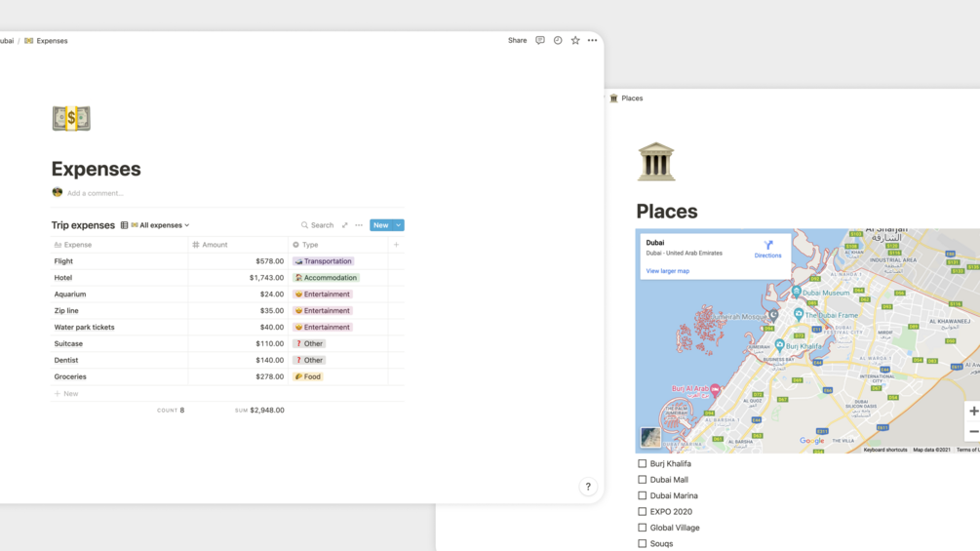Click the Directions icon on the map card

click(768, 245)
